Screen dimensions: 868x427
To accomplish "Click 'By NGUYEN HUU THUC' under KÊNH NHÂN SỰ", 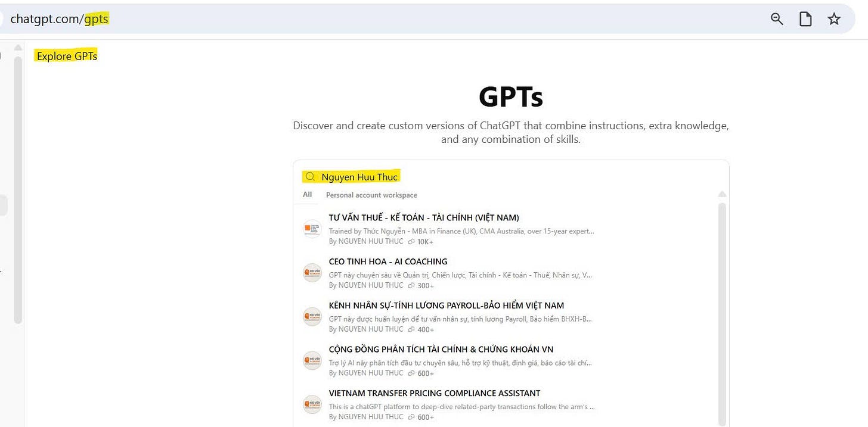I will [x=366, y=329].
